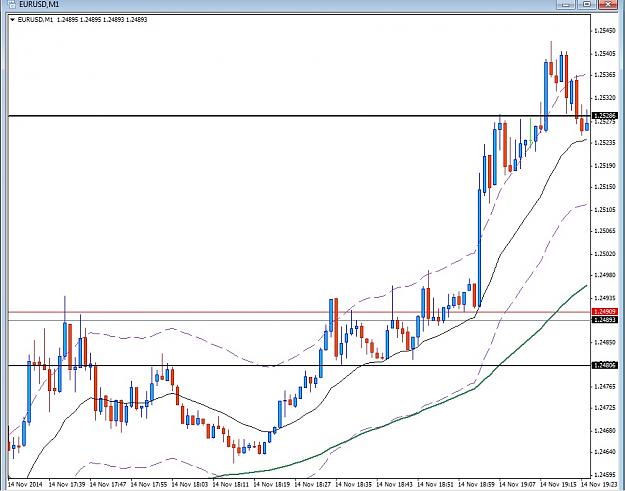The height and width of the screenshot is (491, 625).
Task: Click the 14 Nov 19:23 time axis label
Action: click(x=599, y=484)
